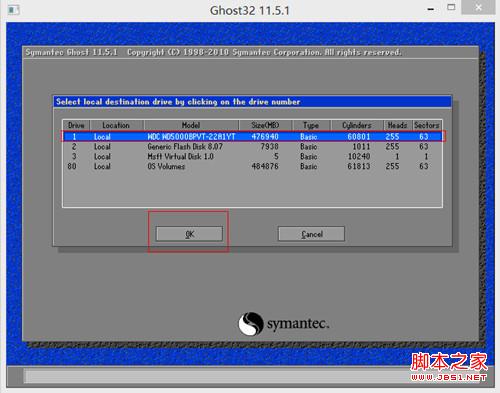The height and width of the screenshot is (393, 500).
Task: Select drive 1 WDC WD5000BPVT row
Action: pyautogui.click(x=253, y=136)
